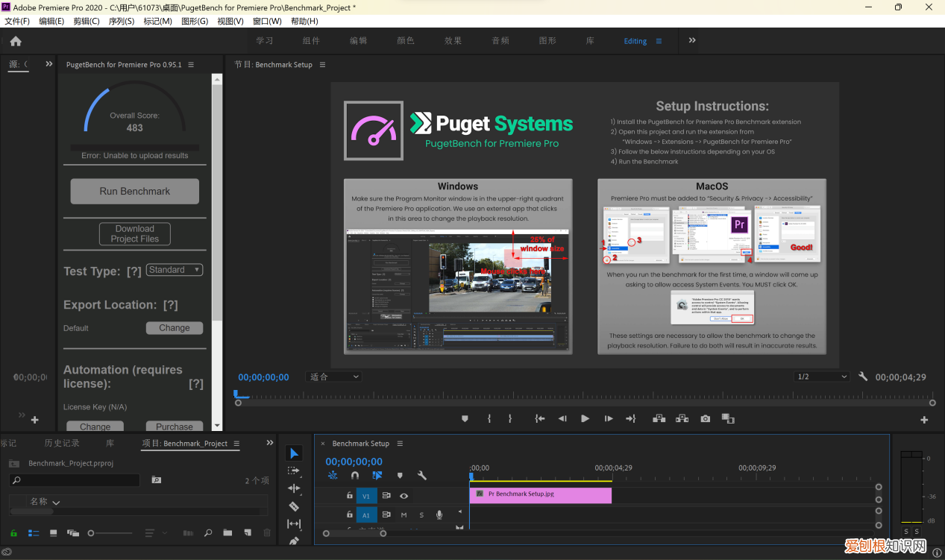Viewport: 945px width, 560px height.
Task: Open timeline display settings wrench
Action: point(421,475)
